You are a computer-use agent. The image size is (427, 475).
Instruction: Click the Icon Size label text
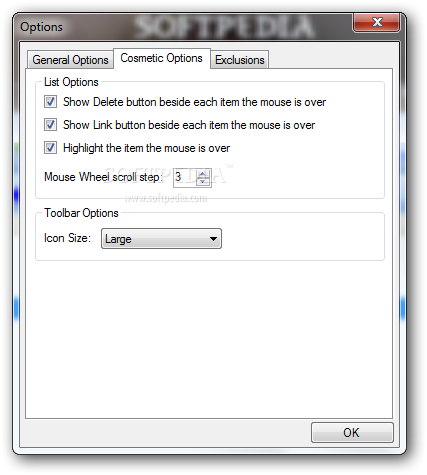67,238
